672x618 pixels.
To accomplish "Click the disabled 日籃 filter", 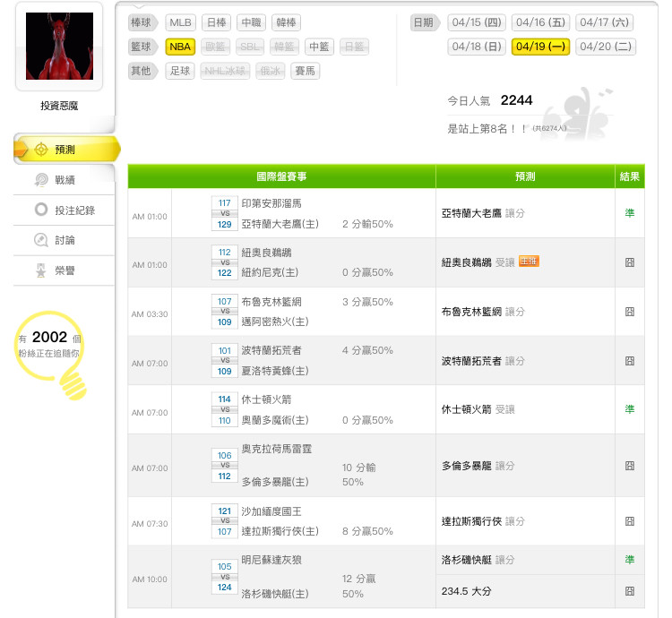I will click(355, 47).
